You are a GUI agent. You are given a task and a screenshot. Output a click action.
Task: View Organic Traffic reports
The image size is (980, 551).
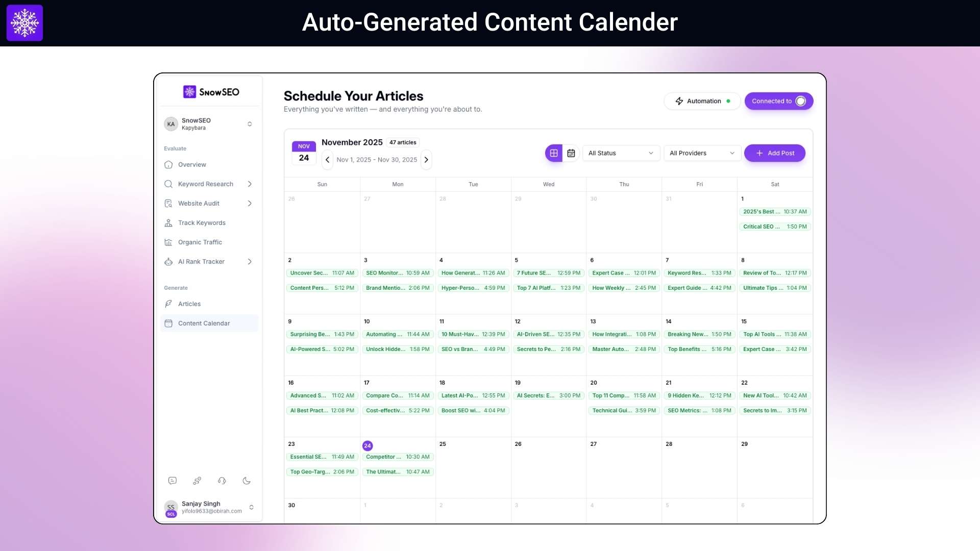click(x=200, y=242)
